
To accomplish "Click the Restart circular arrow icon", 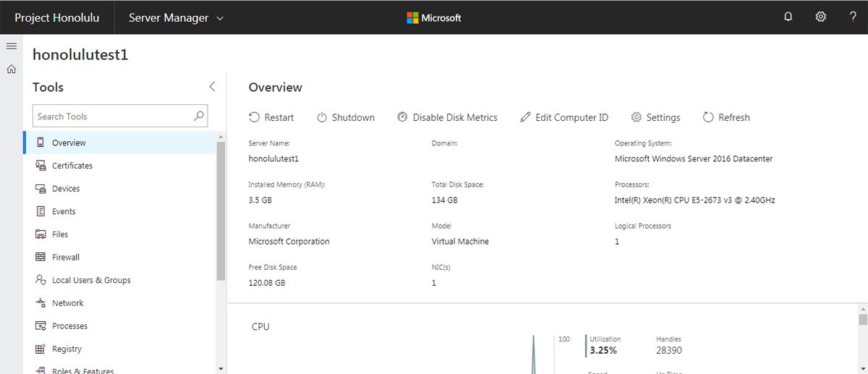I will (254, 117).
